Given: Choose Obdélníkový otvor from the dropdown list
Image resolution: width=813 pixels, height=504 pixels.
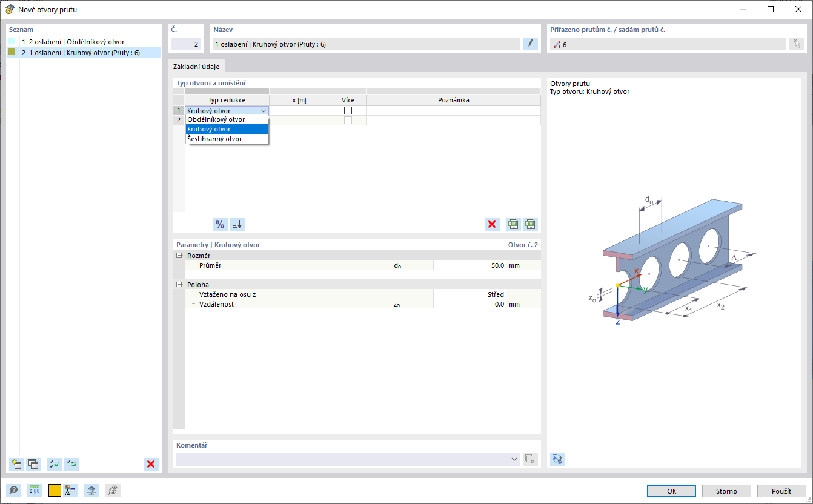Looking at the screenshot, I should [227, 119].
